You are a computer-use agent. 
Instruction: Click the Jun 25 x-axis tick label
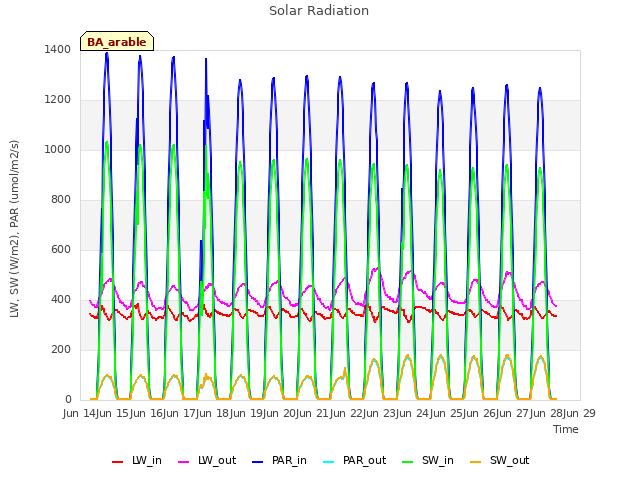coord(447,413)
